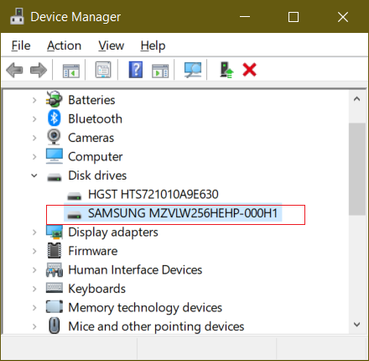Viewport: 369px width, 361px height.
Task: Minimize the Device Manager window
Action: point(244,17)
